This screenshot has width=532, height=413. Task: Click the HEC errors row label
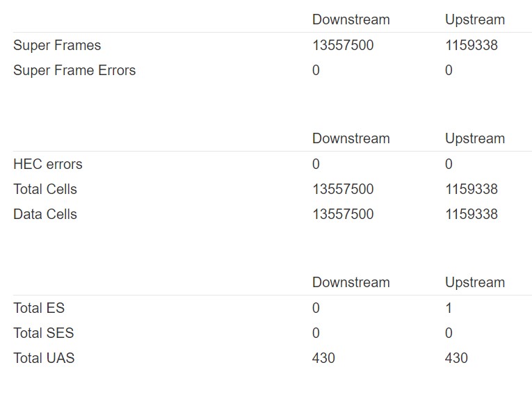(x=48, y=164)
